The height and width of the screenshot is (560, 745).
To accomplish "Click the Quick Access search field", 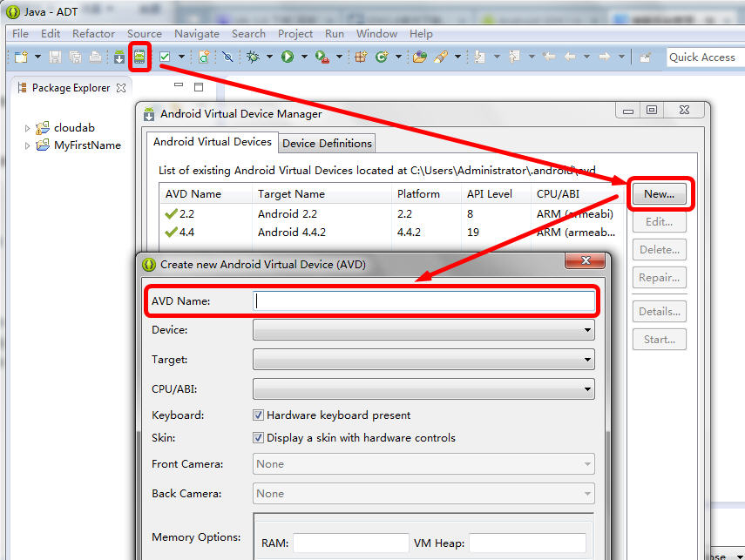I will [x=706, y=57].
